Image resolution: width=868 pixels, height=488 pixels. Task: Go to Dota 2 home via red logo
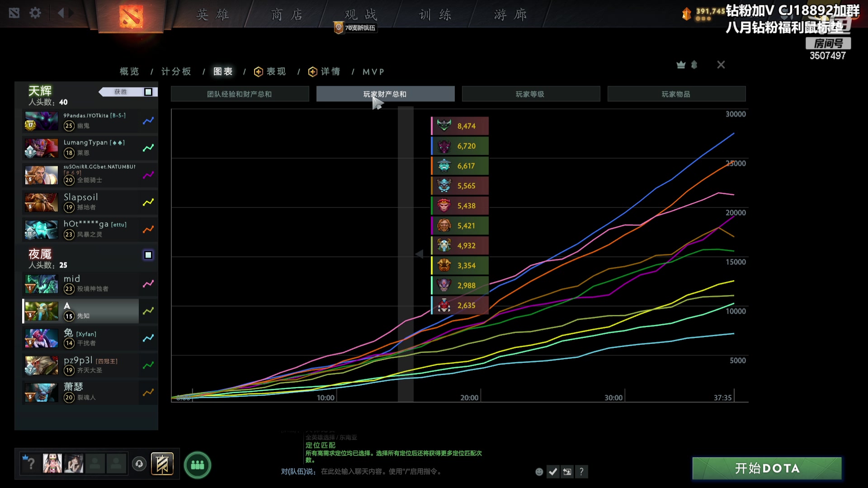(x=131, y=16)
